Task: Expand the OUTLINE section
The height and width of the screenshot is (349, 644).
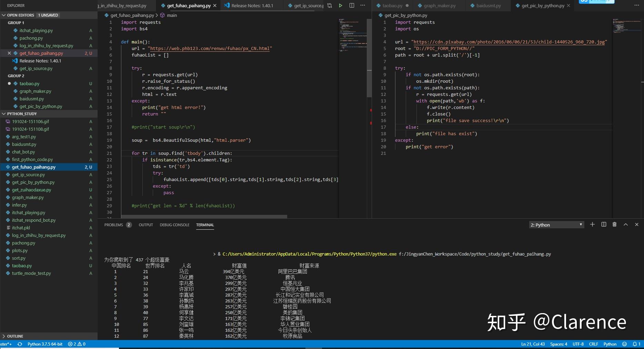Action: (x=15, y=336)
